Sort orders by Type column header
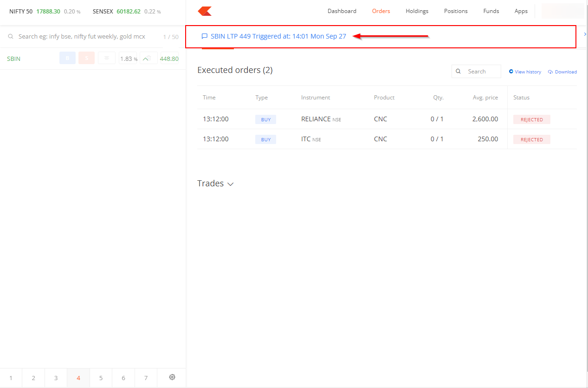Screen dimensions: 588x388 coord(262,98)
